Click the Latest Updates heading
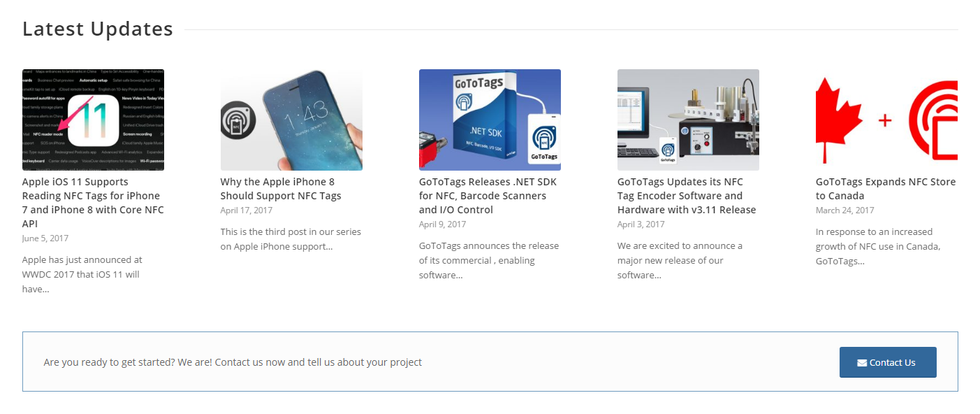 point(98,29)
